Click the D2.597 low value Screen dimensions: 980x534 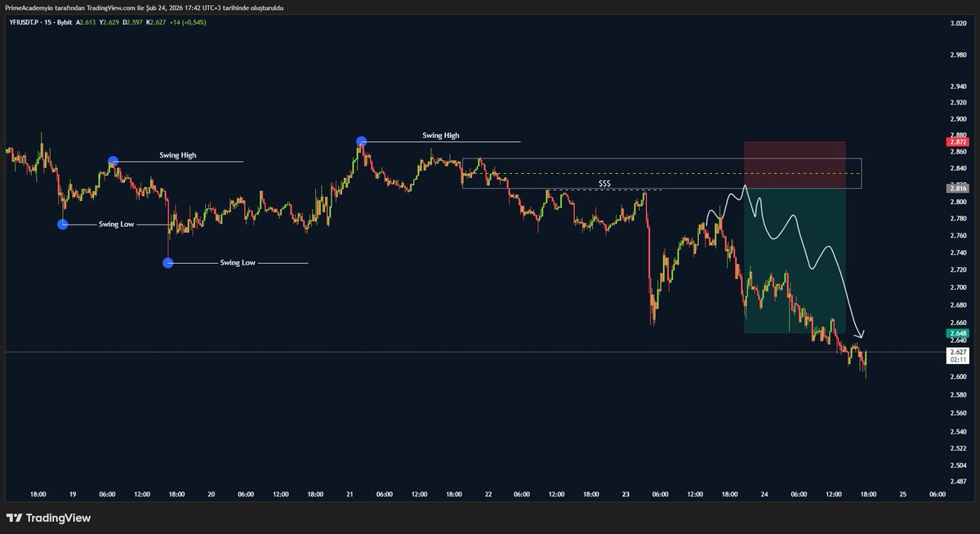pyautogui.click(x=131, y=22)
